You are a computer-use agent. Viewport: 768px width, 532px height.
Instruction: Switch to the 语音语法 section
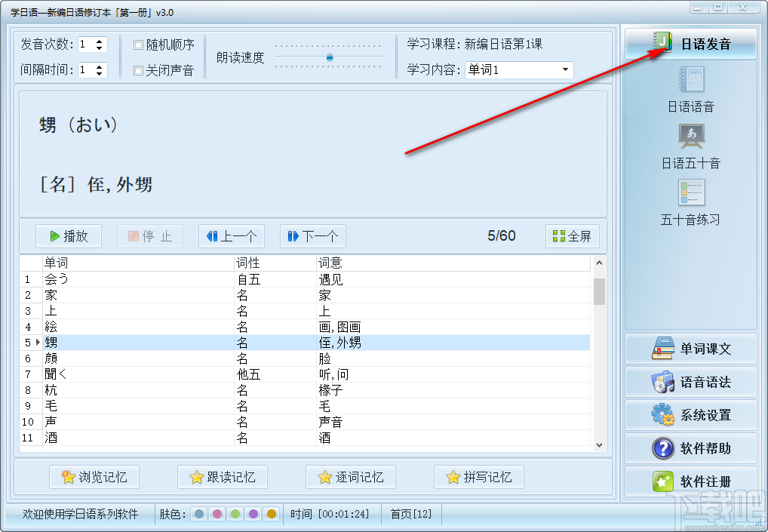[690, 382]
